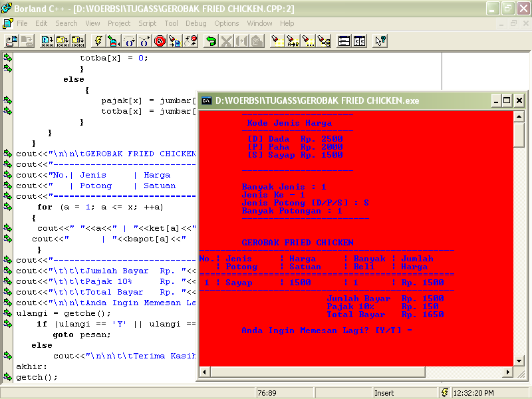Click the Open file toolbar icon
Image resolution: width=532 pixels, height=399 pixels.
12,41
